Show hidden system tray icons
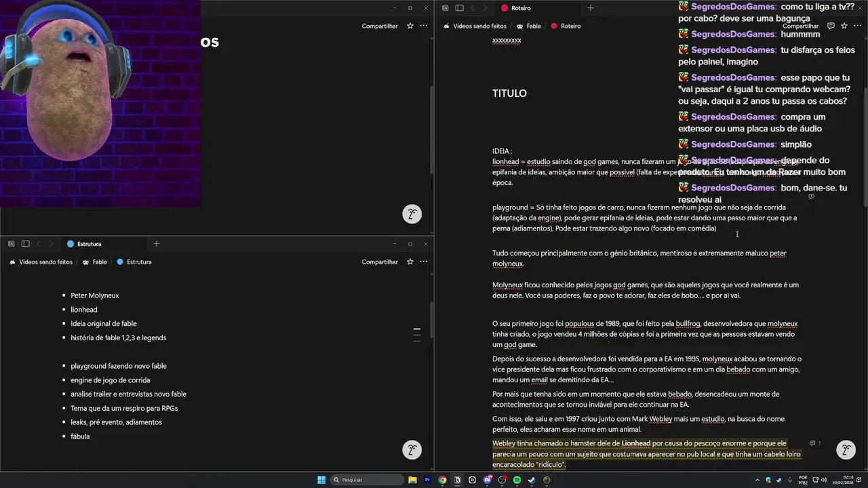 click(x=757, y=480)
